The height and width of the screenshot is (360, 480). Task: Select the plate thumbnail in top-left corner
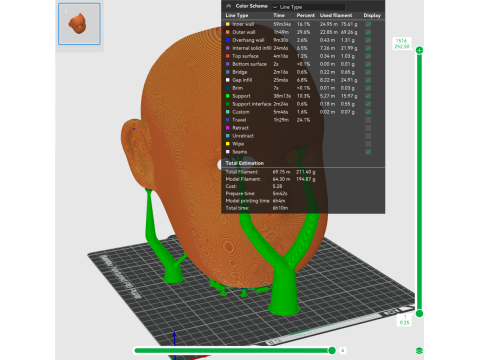(79, 24)
